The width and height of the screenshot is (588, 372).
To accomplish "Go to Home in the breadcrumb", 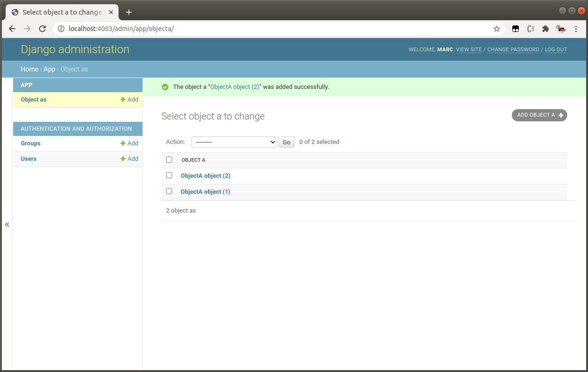I will click(30, 69).
